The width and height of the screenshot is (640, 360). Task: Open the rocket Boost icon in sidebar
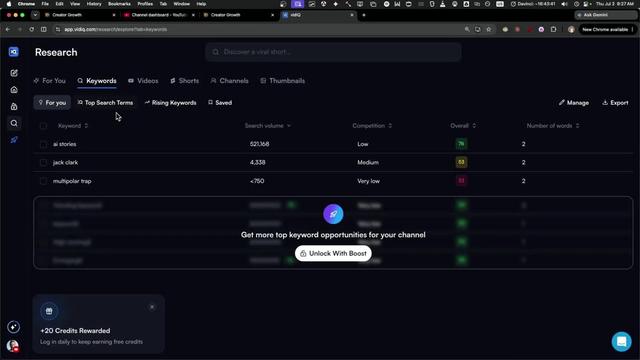click(14, 140)
